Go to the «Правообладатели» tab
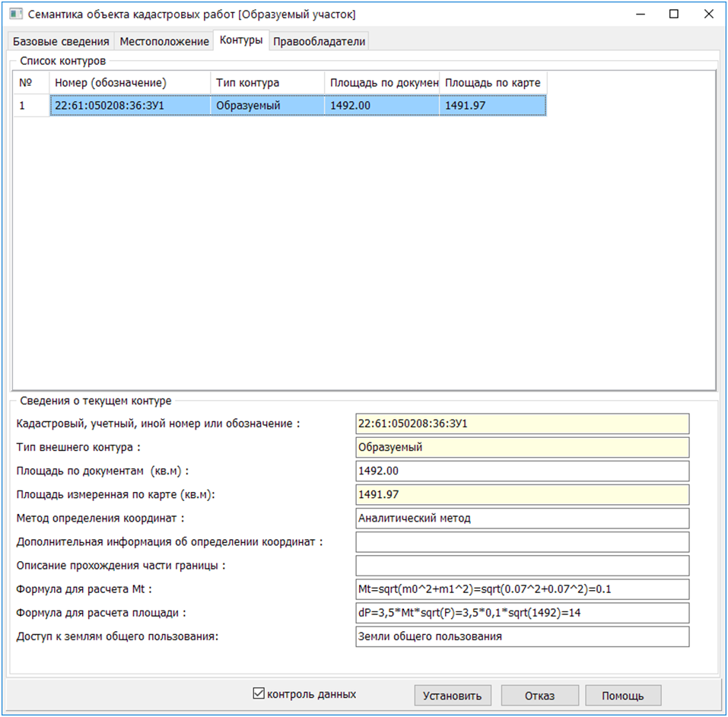The height and width of the screenshot is (717, 728). tap(319, 42)
